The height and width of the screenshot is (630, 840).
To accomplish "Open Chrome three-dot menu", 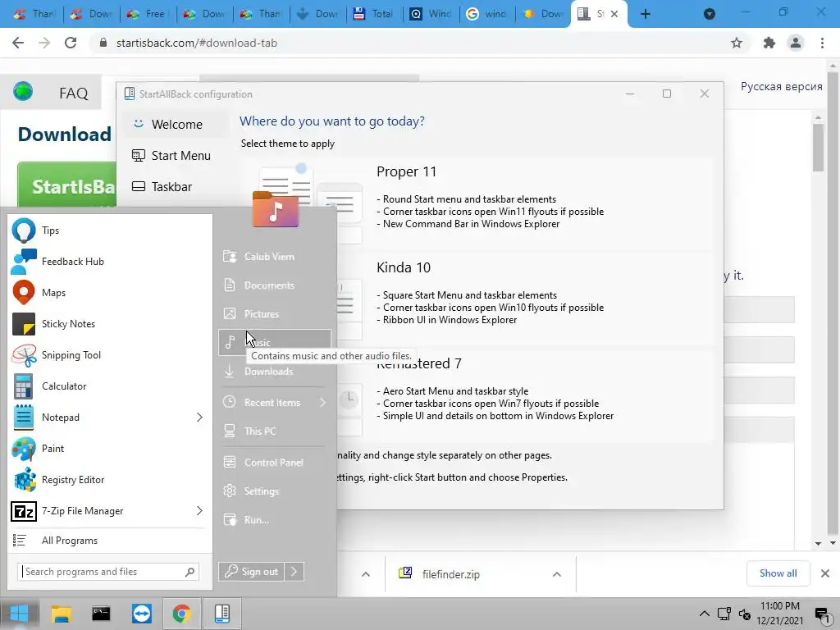I will pos(822,43).
